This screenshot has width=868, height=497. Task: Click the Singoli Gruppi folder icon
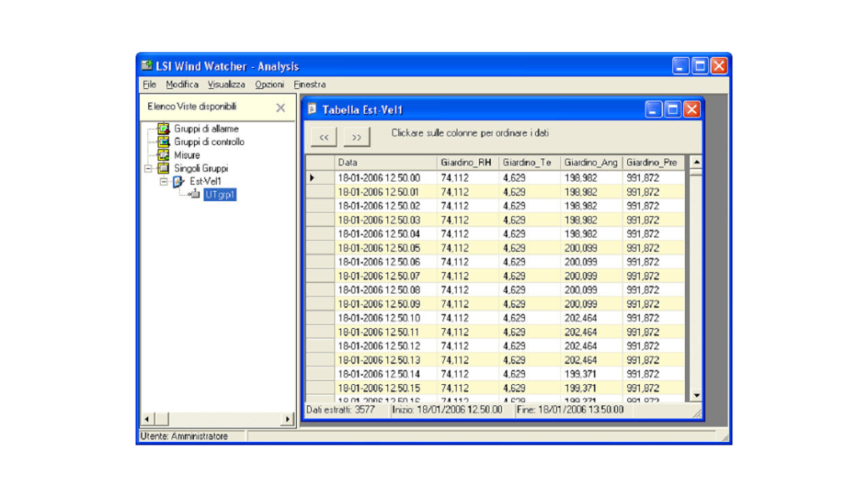pyautogui.click(x=164, y=169)
